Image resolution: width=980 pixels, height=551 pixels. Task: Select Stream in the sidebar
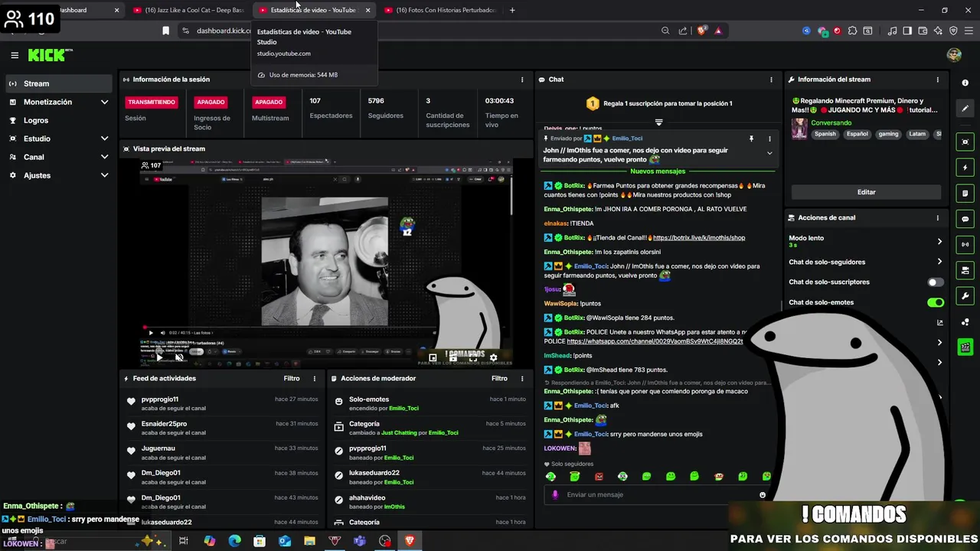(x=59, y=83)
